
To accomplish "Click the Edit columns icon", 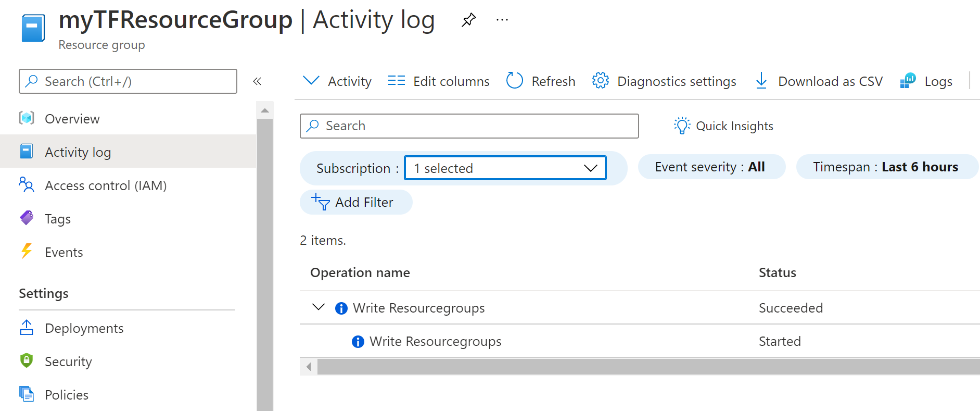I will tap(396, 81).
